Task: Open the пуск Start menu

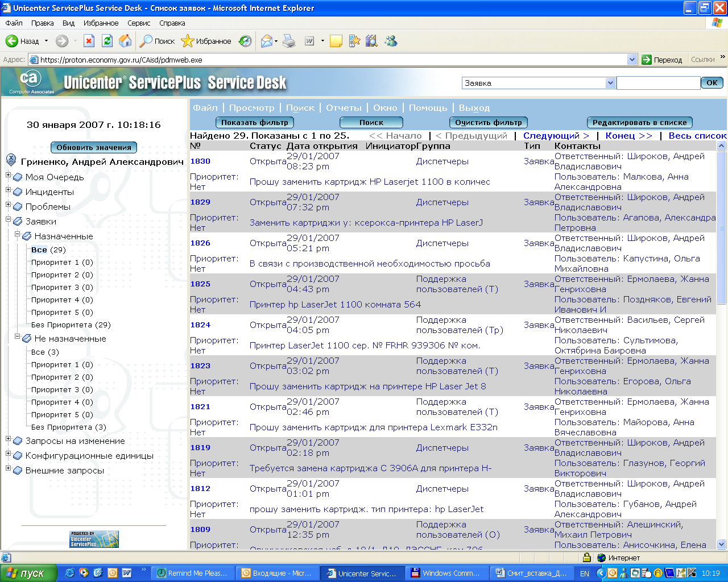Action: point(28,573)
